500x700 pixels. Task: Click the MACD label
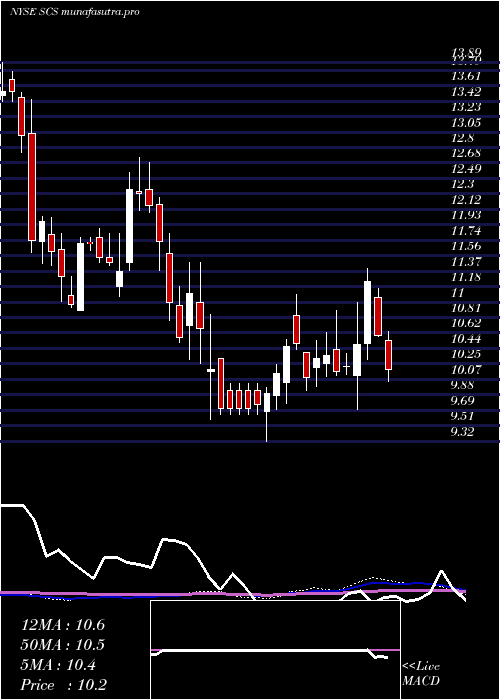click(420, 681)
